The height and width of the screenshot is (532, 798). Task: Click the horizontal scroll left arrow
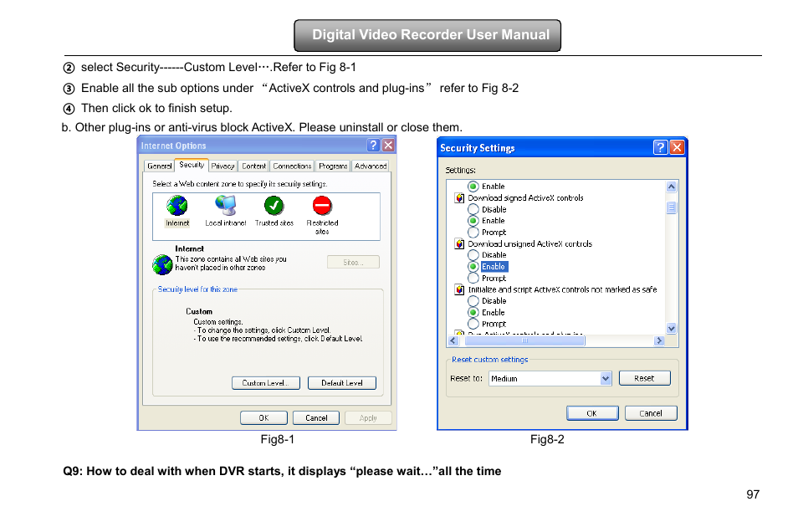tap(453, 340)
